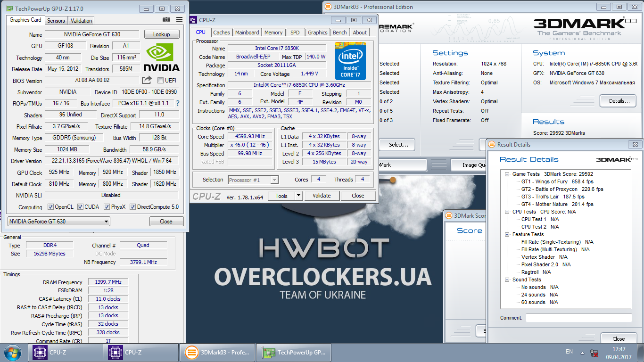Open the Memory tab in CPU-Z
This screenshot has width=644, height=362.
pos(273,33)
